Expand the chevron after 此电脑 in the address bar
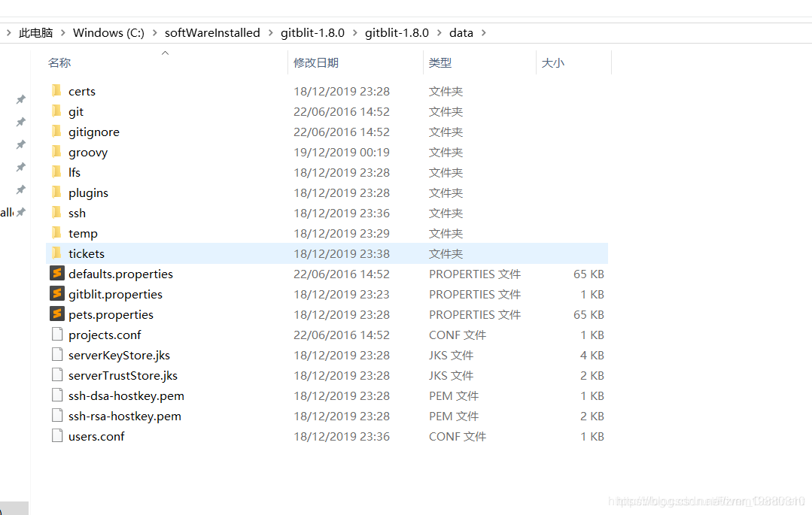 62,33
